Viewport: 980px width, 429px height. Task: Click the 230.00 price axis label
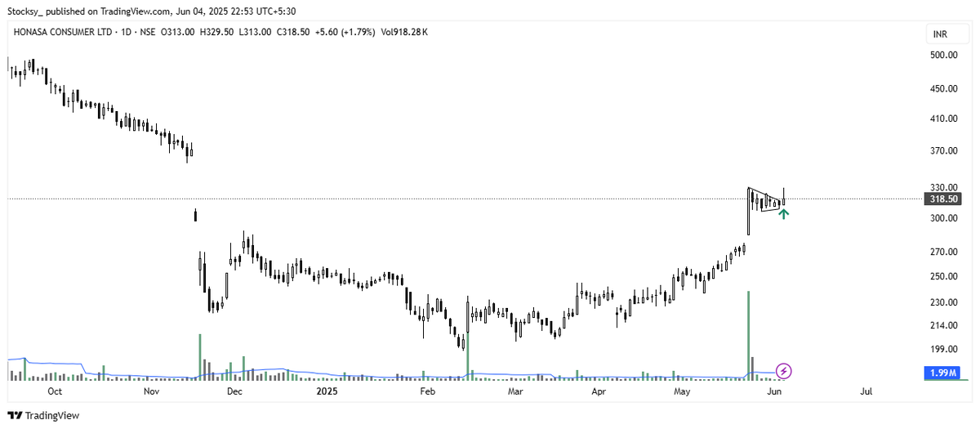[942, 303]
